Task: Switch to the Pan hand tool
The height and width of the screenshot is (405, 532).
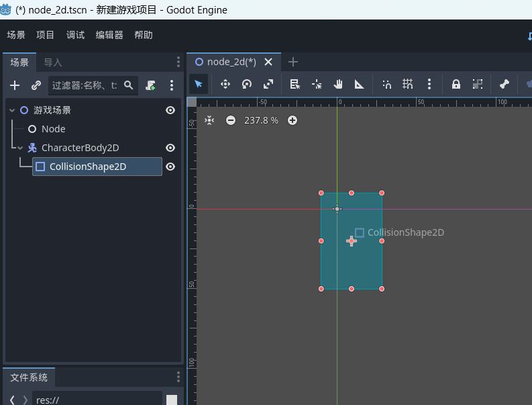Action: 338,84
